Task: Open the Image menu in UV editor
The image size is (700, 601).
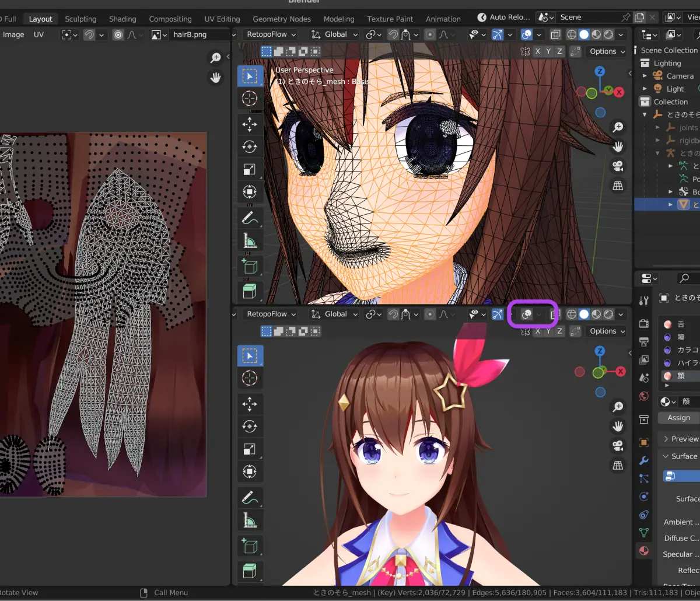Action: pyautogui.click(x=13, y=34)
